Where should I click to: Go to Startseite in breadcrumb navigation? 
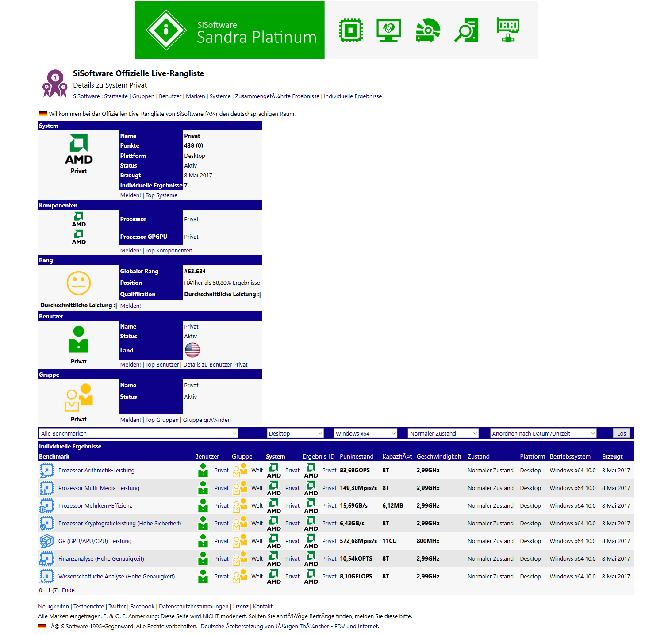coord(116,96)
